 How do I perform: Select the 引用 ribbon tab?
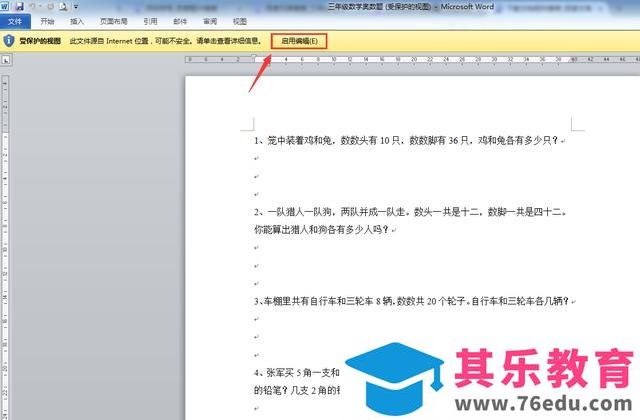pyautogui.click(x=151, y=21)
